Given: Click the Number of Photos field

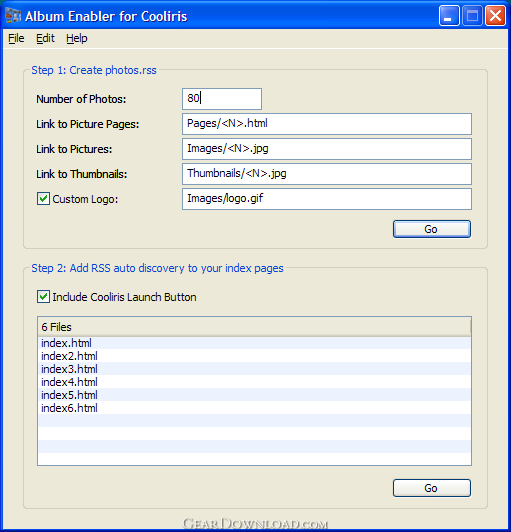Looking at the screenshot, I should tap(222, 99).
